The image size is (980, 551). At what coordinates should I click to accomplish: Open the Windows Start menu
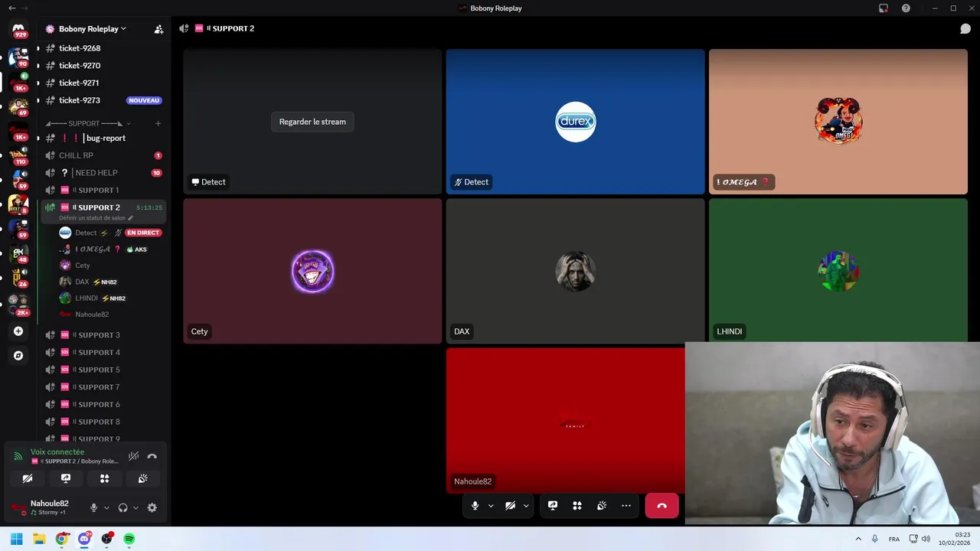pyautogui.click(x=17, y=539)
